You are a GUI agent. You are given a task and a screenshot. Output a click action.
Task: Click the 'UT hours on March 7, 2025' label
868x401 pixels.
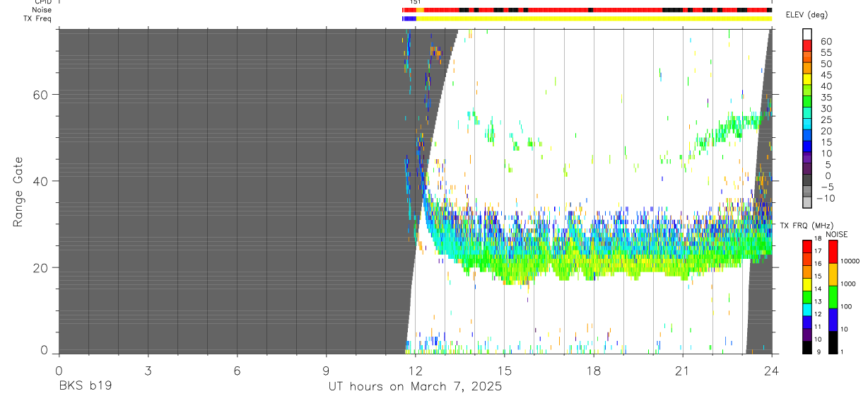point(415,387)
